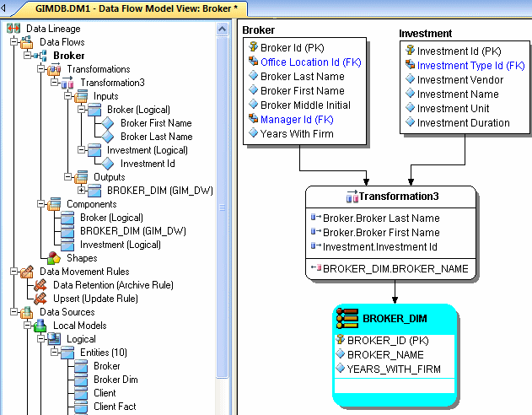Click the Transformations folder icon
The width and height of the screenshot is (532, 415).
pyautogui.click(x=54, y=69)
